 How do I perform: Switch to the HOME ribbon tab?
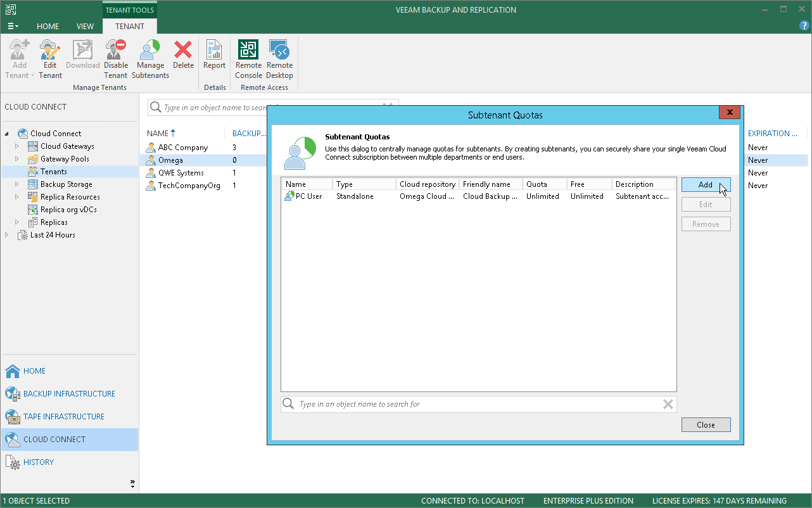(48, 26)
